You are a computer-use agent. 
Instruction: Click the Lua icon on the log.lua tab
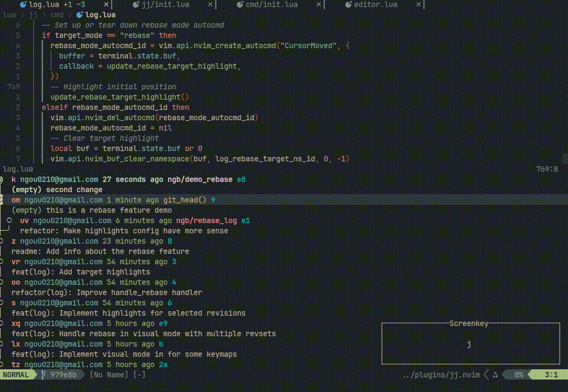[x=23, y=5]
